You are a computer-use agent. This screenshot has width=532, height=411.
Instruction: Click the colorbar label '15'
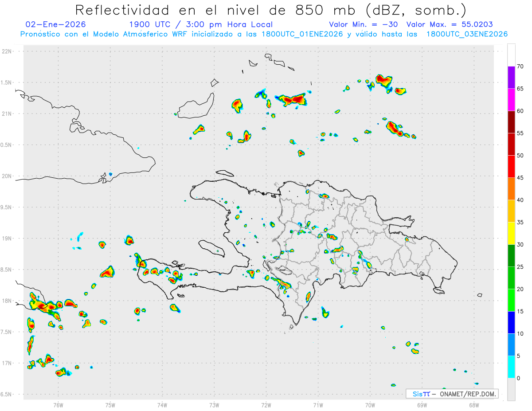tap(520, 311)
